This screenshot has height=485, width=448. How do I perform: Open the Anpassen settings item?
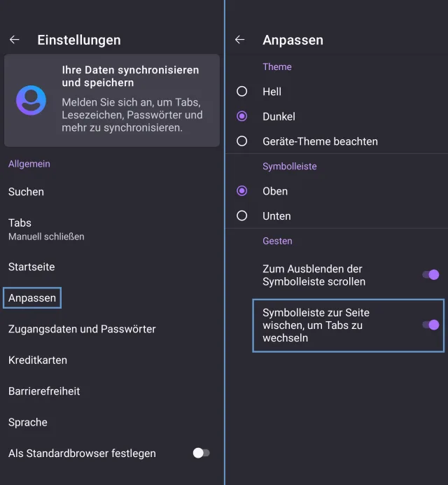[32, 298]
